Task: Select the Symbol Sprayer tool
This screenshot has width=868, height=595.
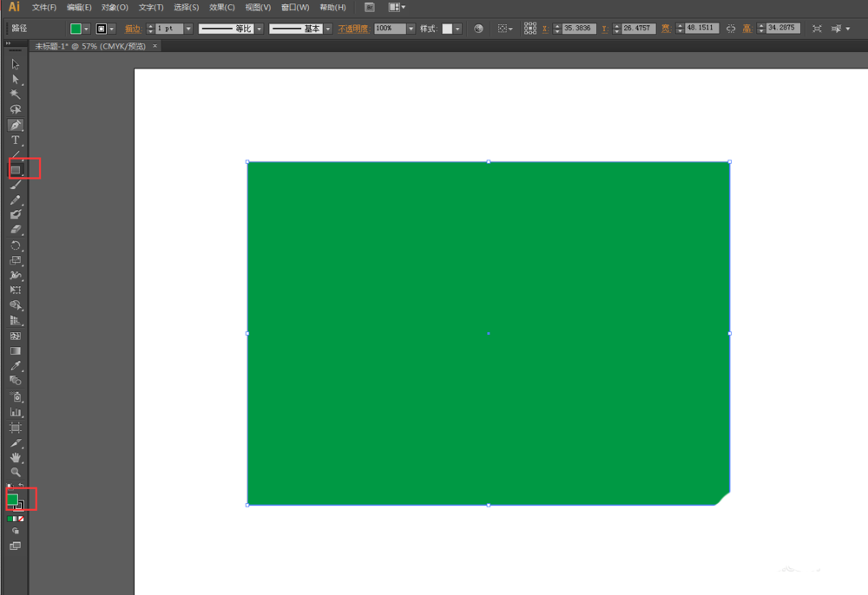Action: [15, 397]
